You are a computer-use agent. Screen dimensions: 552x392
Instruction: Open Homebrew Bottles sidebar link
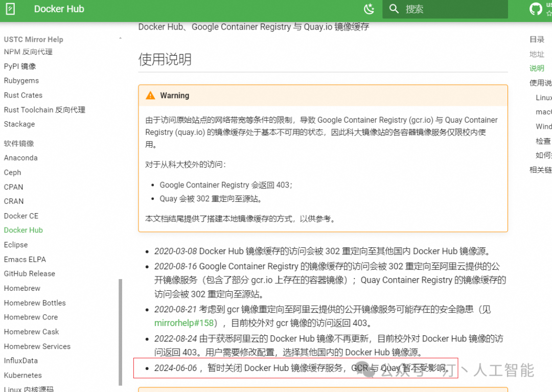pyautogui.click(x=35, y=303)
